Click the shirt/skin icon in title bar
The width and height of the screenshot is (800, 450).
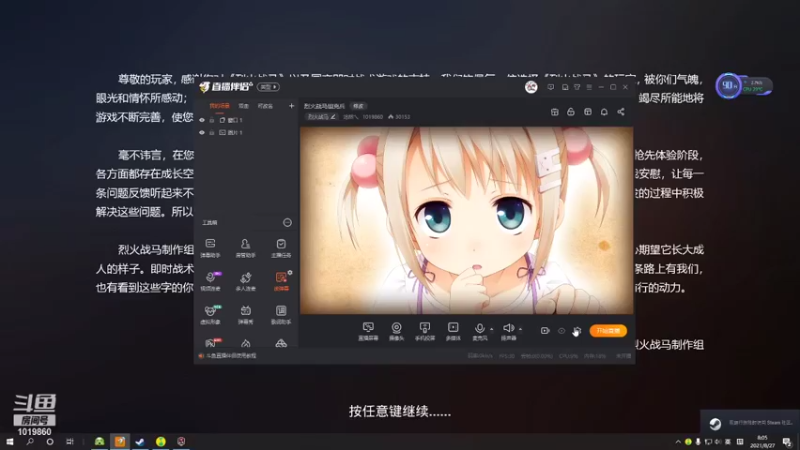pos(577,87)
